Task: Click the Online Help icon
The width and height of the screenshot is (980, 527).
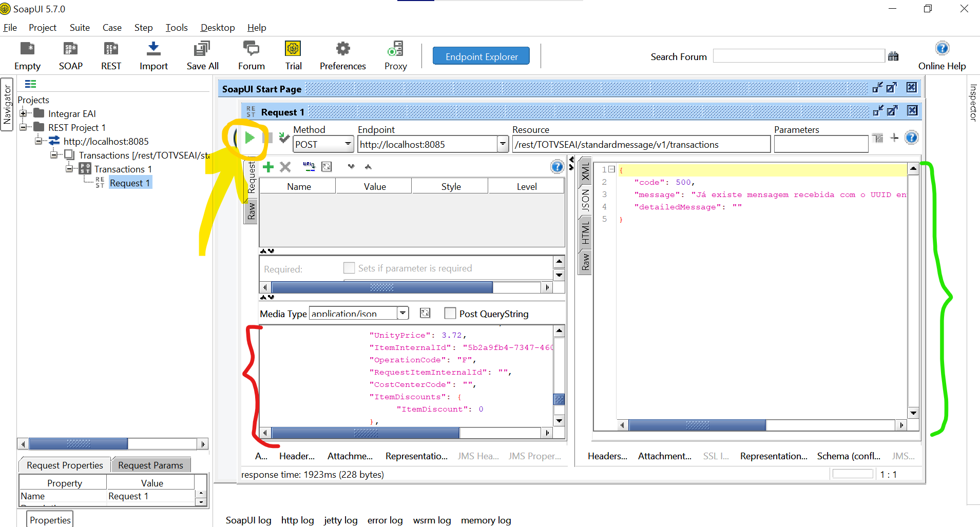Action: pos(942,48)
